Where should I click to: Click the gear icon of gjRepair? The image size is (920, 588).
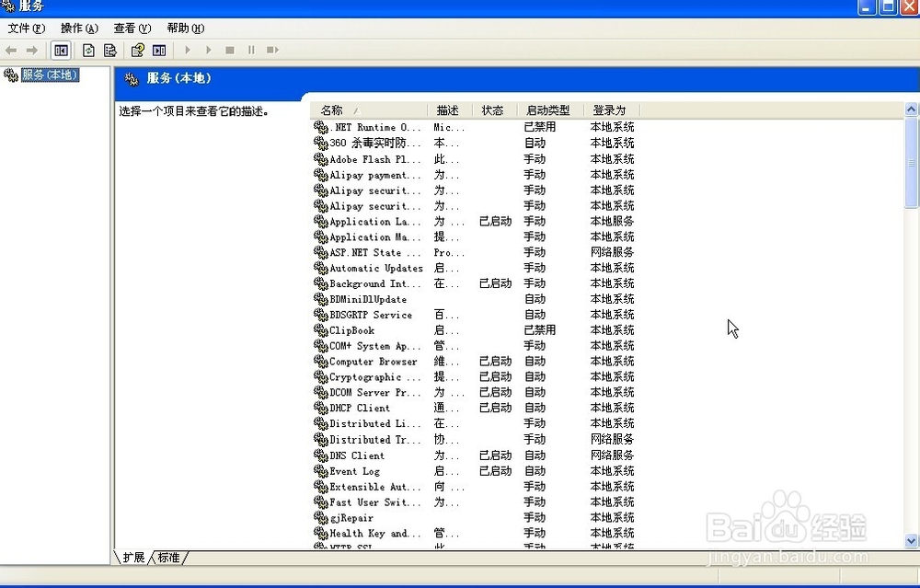(321, 517)
